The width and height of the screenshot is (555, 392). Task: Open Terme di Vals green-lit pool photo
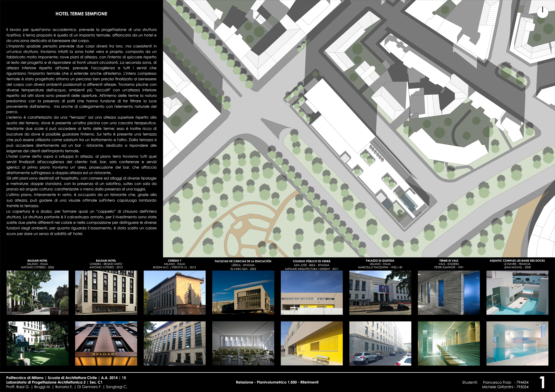coord(449,343)
